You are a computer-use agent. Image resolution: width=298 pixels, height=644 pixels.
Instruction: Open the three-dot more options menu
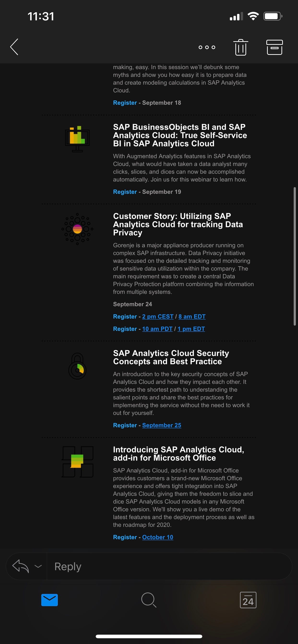(x=207, y=47)
